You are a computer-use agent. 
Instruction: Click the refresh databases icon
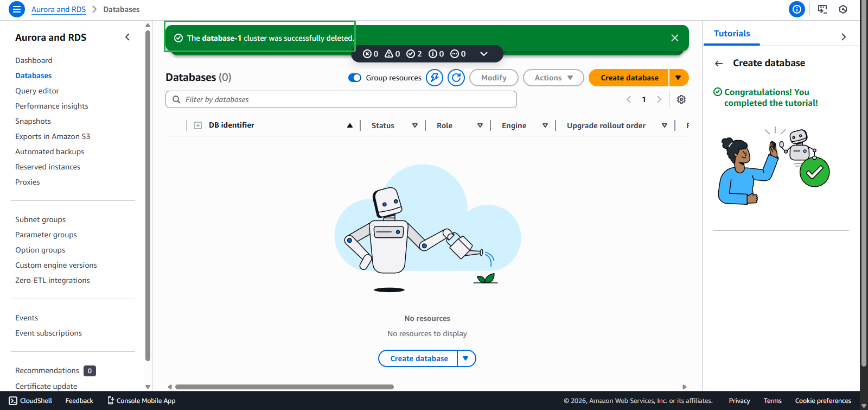(456, 78)
